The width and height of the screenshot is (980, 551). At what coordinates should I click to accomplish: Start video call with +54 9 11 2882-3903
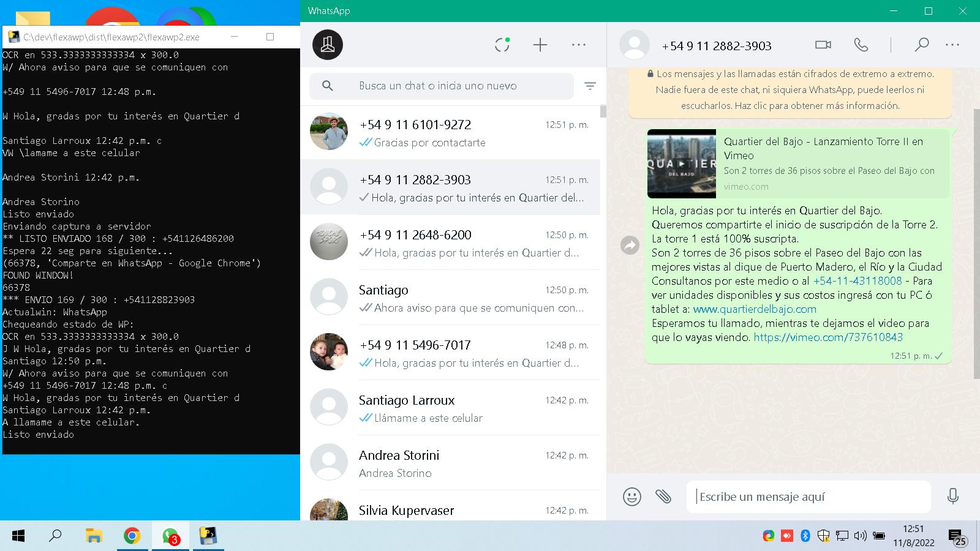[x=823, y=45]
